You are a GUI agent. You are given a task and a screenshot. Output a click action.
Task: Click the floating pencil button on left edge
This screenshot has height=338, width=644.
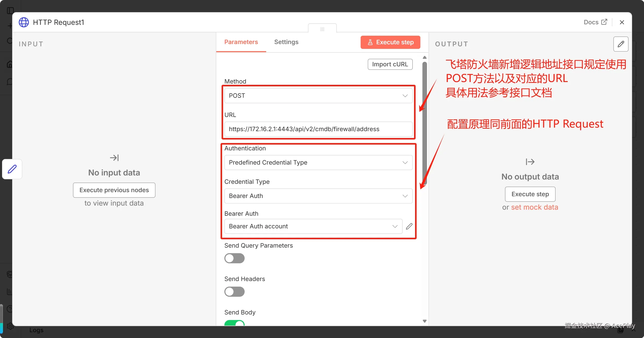[x=12, y=169]
